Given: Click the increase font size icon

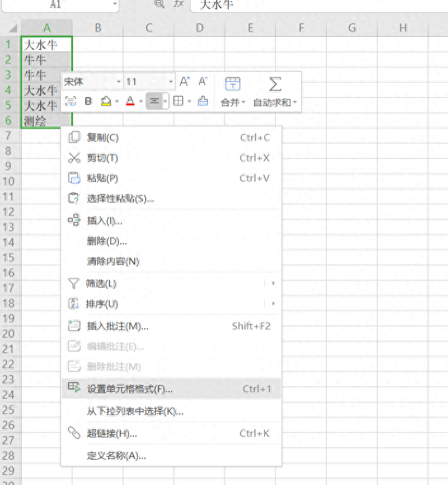Looking at the screenshot, I should click(184, 81).
